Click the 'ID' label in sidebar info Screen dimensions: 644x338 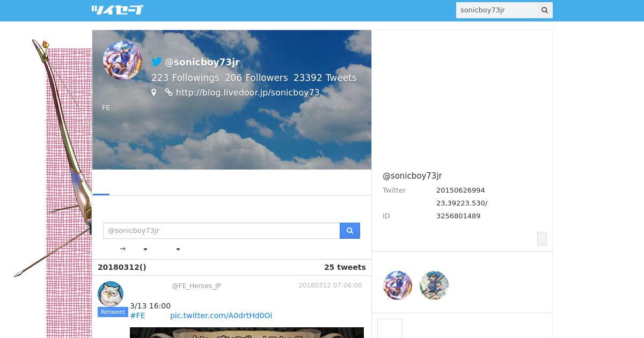(386, 216)
